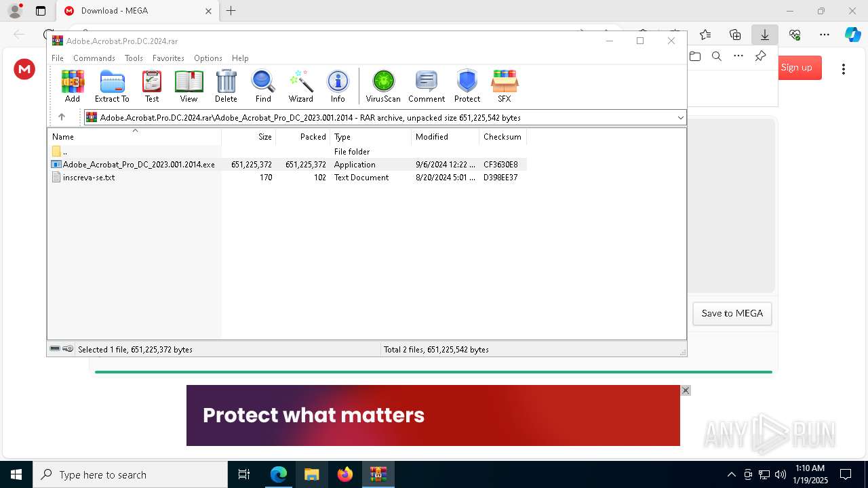868x488 pixels.
Task: Open a new browser tab
Action: pos(231,11)
